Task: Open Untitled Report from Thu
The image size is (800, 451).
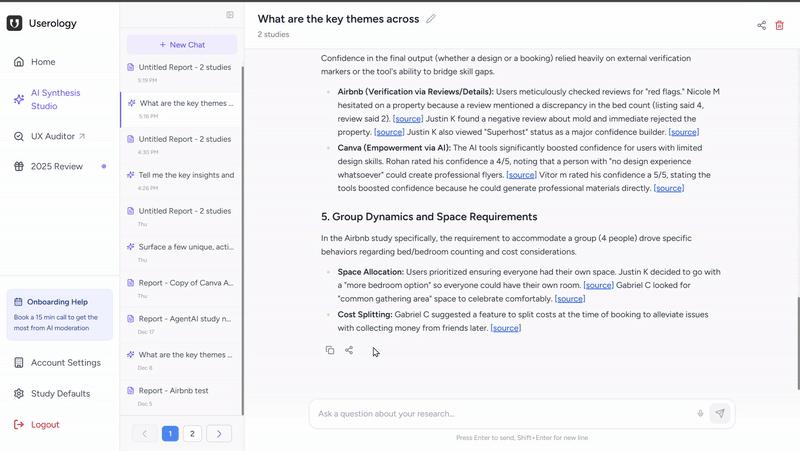Action: [182, 217]
